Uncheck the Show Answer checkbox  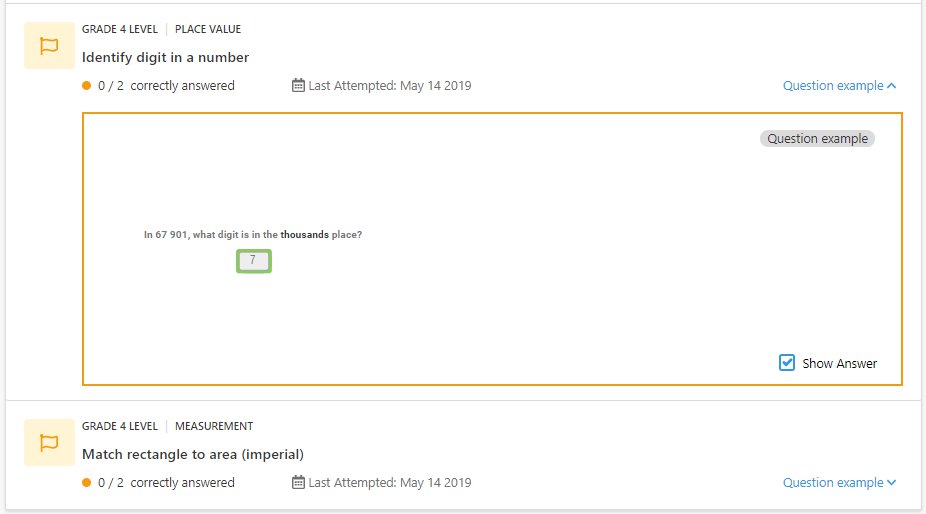click(787, 362)
